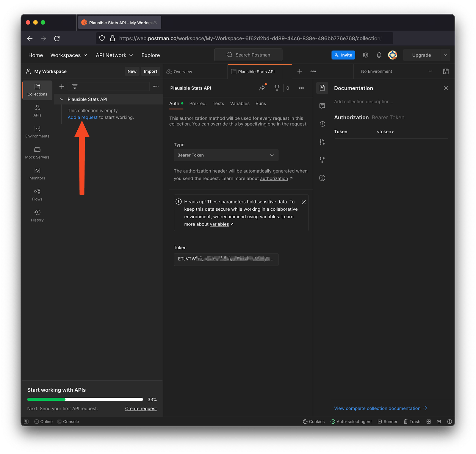Close the Documentation panel
Screen dimensions: 476x454
pos(446,88)
